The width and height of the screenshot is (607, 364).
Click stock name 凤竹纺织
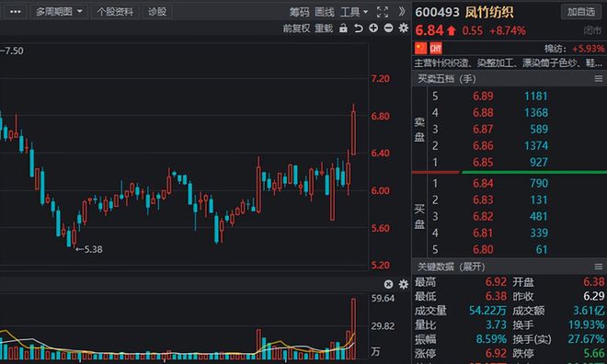pyautogui.click(x=489, y=12)
